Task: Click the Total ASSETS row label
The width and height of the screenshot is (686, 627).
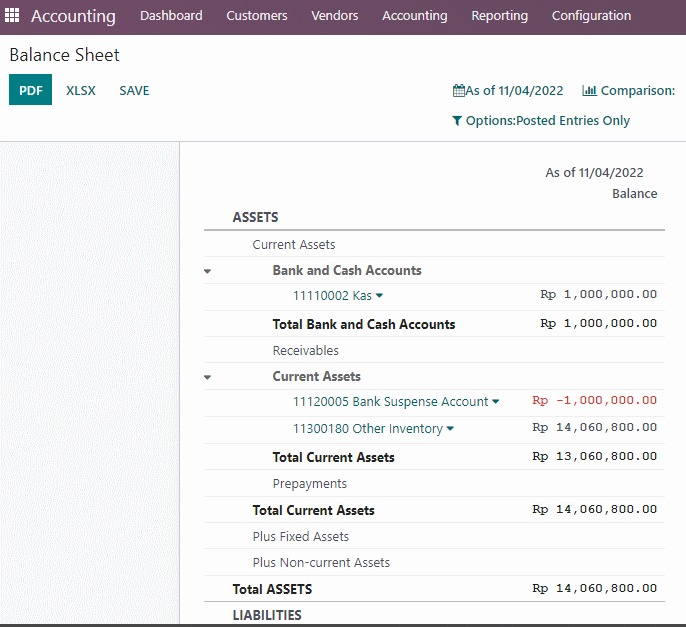Action: (x=272, y=589)
